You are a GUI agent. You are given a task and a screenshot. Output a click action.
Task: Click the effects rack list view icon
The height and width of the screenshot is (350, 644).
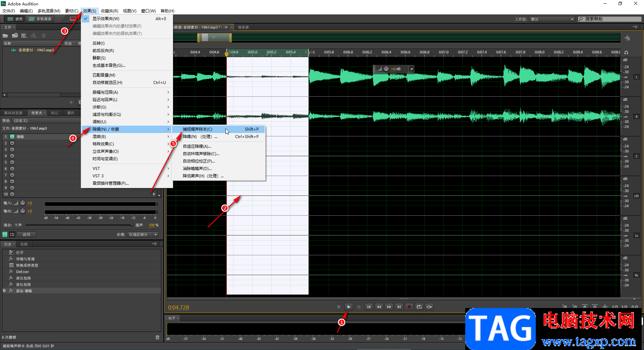pos(12,234)
